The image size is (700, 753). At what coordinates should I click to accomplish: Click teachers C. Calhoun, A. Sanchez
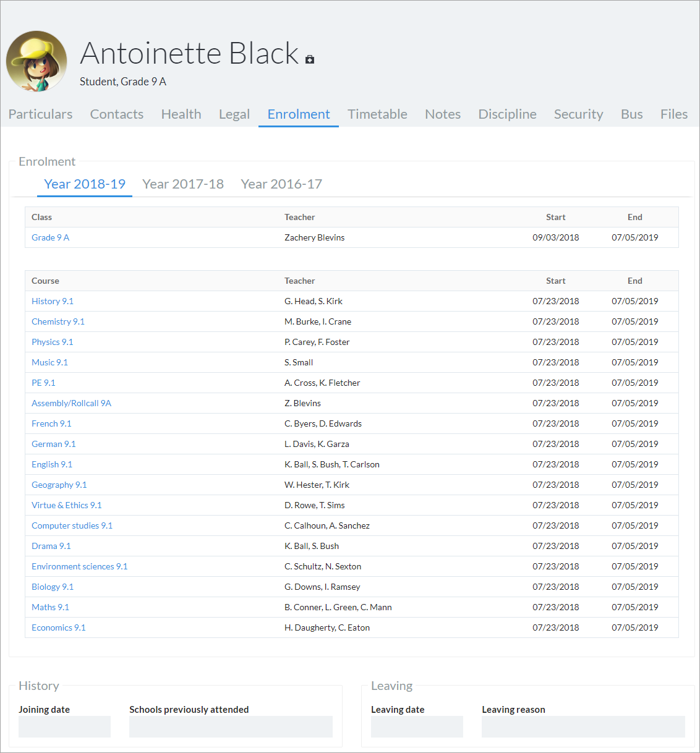pyautogui.click(x=327, y=525)
